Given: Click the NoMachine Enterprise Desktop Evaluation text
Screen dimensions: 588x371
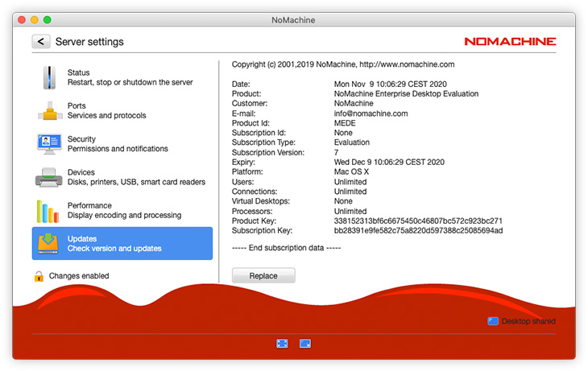Looking at the screenshot, I should tap(406, 93).
